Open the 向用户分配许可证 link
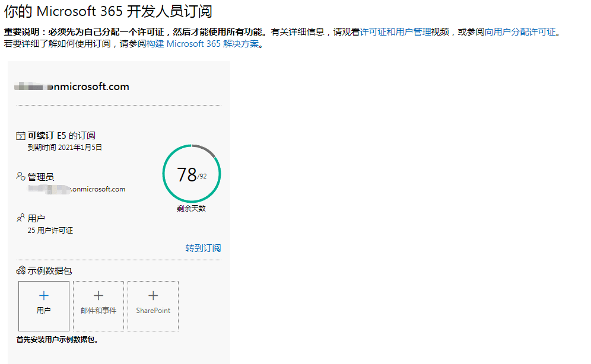Viewport: 591px width, 364px height. point(520,32)
